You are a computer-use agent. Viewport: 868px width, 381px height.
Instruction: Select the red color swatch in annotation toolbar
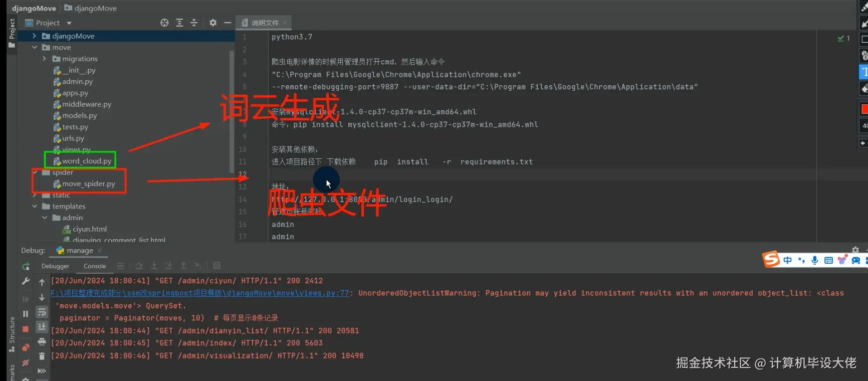pos(864,109)
